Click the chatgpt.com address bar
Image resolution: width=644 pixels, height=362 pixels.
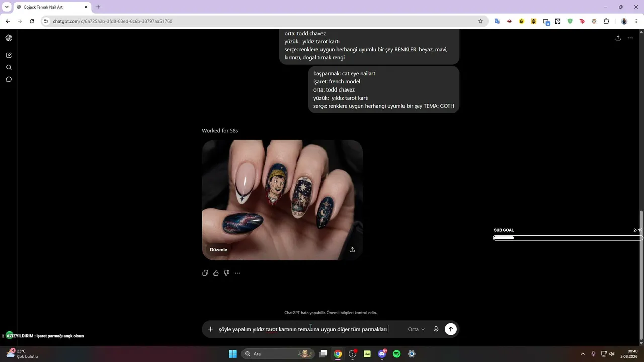pyautogui.click(x=262, y=21)
